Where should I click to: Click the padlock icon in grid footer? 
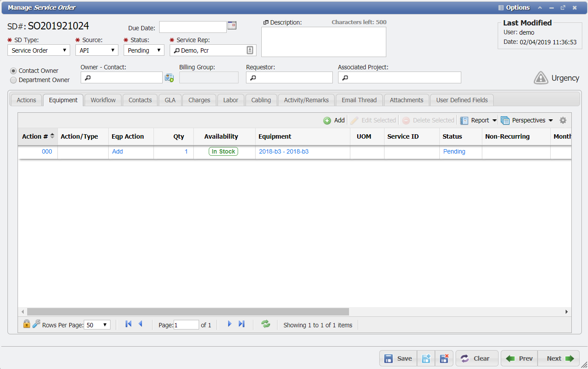(x=27, y=324)
